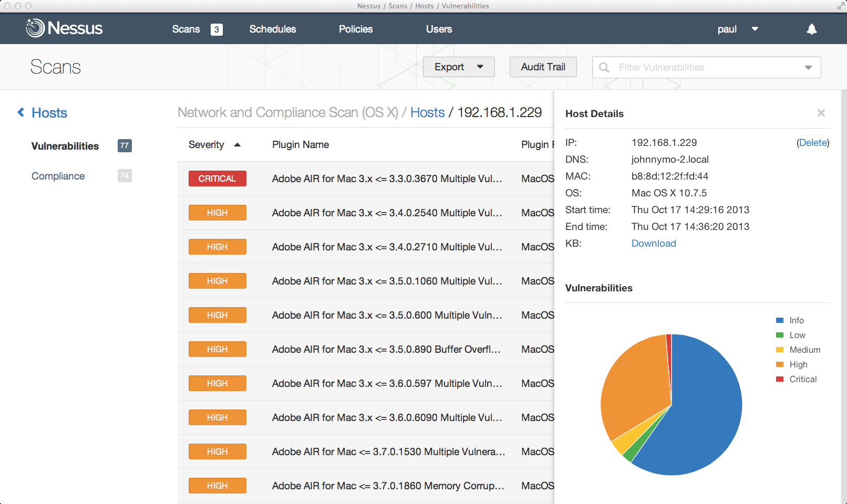
Task: Open Adobe AIR 3.3.0.3670 vulnerability row
Action: 366,178
